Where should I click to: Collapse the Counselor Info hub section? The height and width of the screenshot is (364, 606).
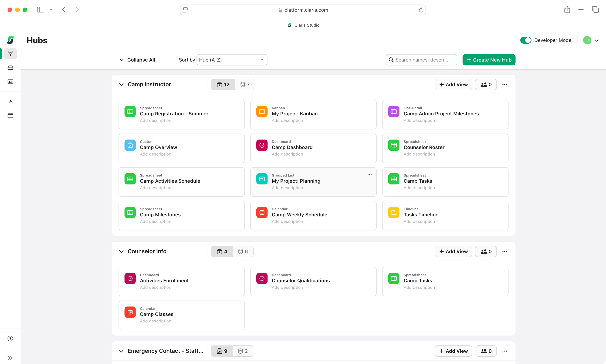tap(121, 251)
